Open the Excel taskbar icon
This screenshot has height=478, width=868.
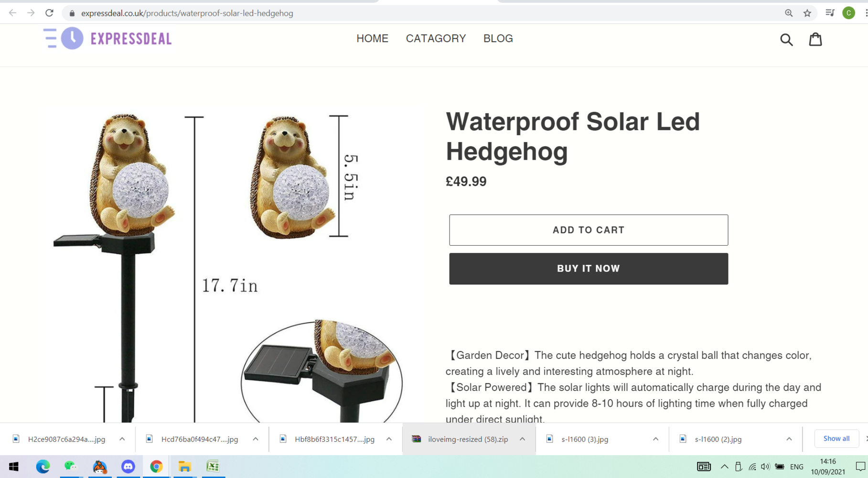(x=213, y=467)
